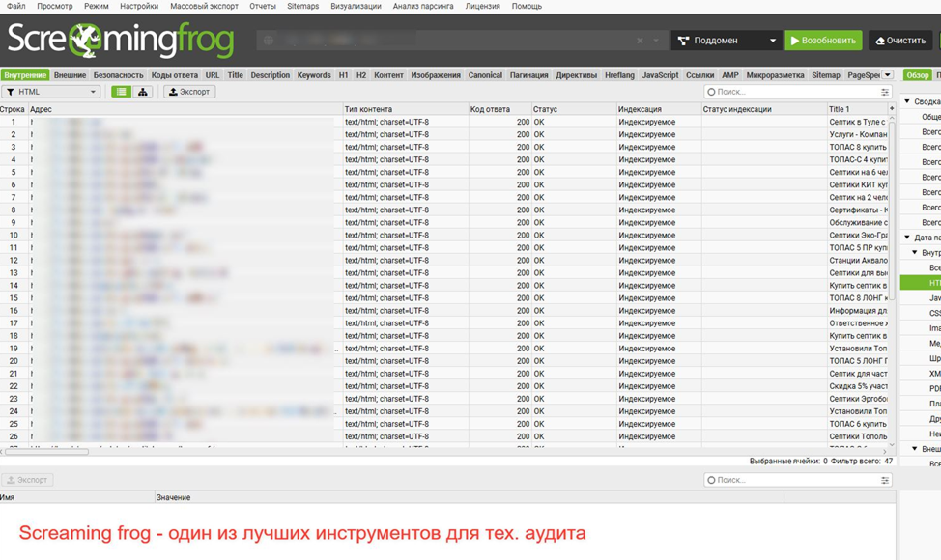Switch to the Hreflang tab

619,75
